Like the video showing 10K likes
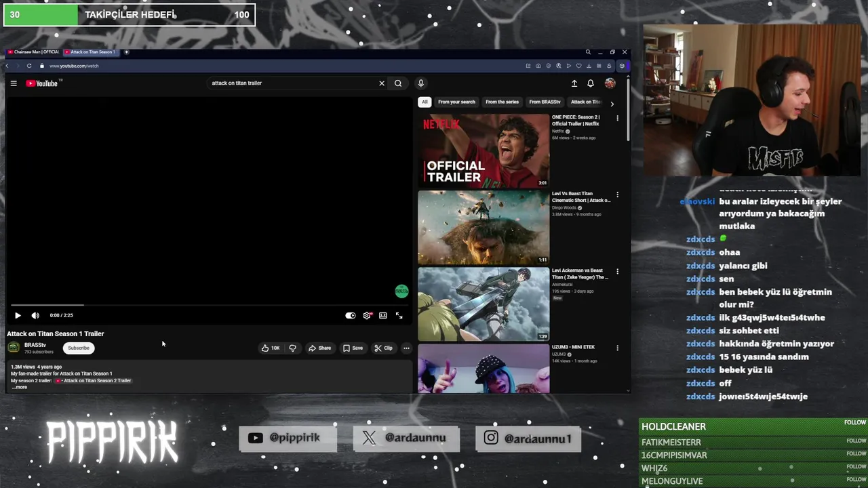 pos(271,348)
